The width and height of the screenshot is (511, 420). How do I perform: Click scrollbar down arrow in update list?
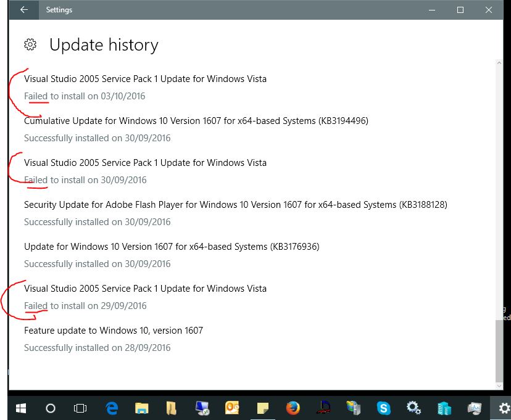click(x=499, y=386)
